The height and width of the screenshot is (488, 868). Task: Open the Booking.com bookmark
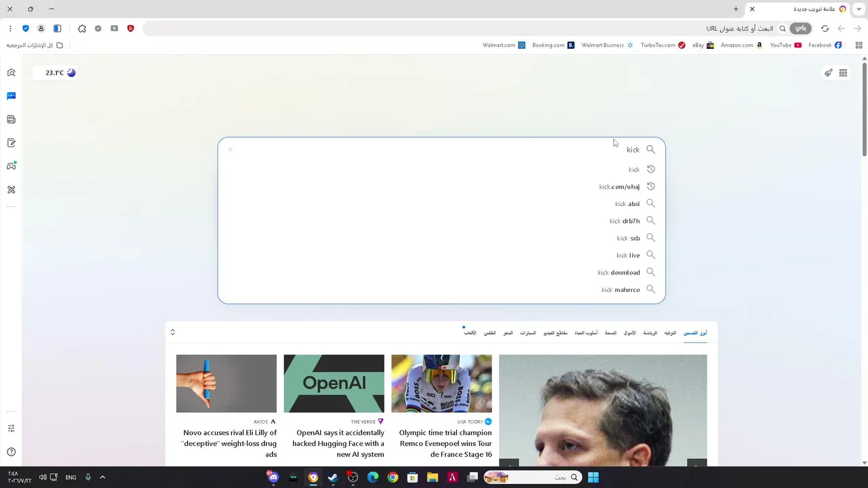point(553,45)
